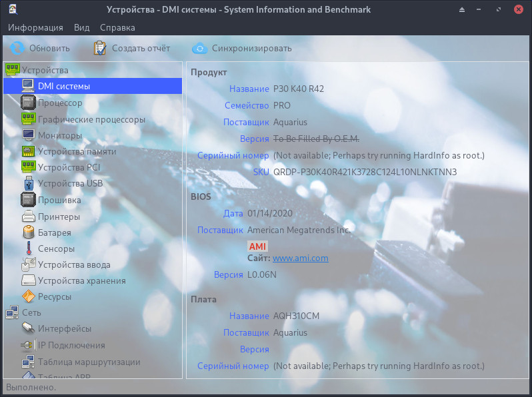The image size is (532, 397).
Task: Click the AMI vendor logo
Action: click(257, 246)
